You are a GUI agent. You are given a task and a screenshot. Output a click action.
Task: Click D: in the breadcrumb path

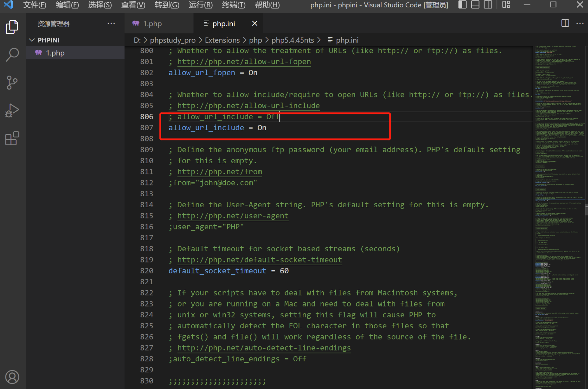coord(137,40)
